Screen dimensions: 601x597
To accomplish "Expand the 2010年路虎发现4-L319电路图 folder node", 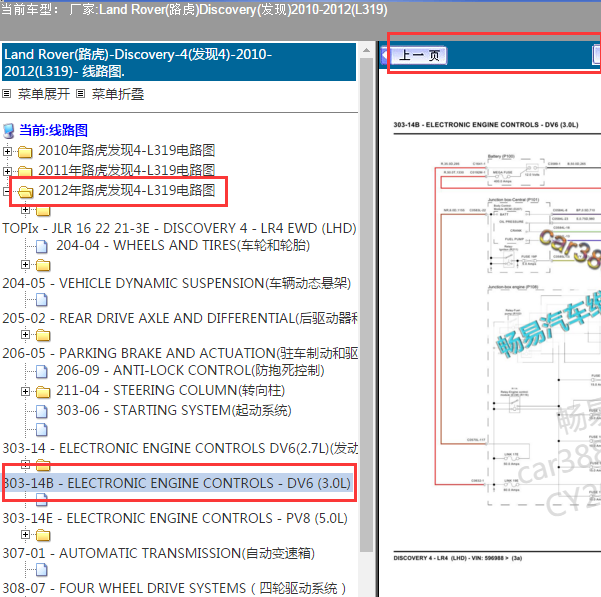I will [7, 151].
